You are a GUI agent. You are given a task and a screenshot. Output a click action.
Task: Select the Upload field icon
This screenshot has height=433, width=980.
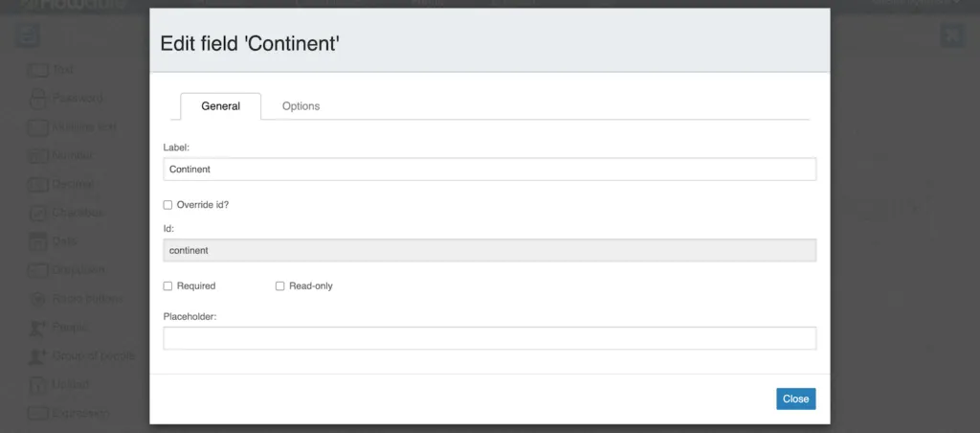(38, 384)
